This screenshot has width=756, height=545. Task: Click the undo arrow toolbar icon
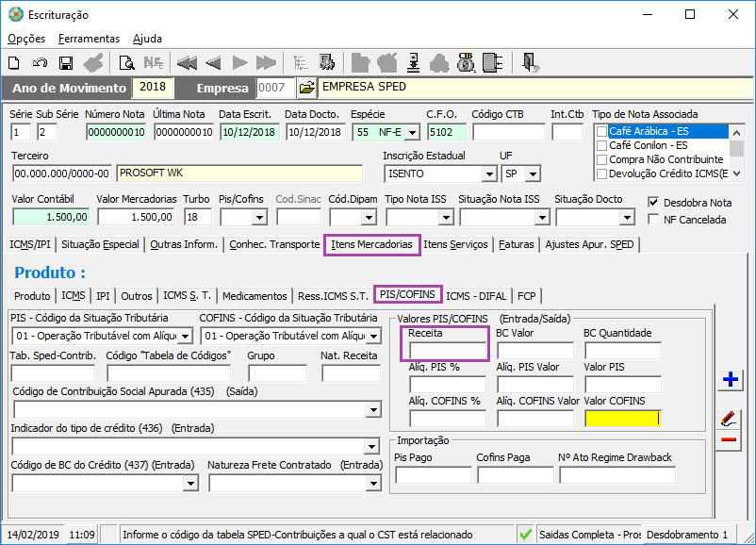pyautogui.click(x=40, y=63)
